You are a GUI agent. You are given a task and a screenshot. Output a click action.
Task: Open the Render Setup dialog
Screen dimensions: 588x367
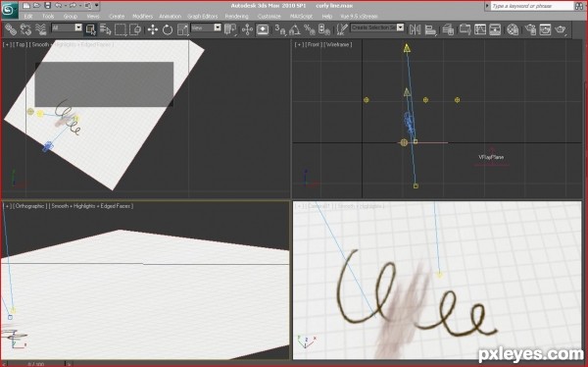click(530, 29)
